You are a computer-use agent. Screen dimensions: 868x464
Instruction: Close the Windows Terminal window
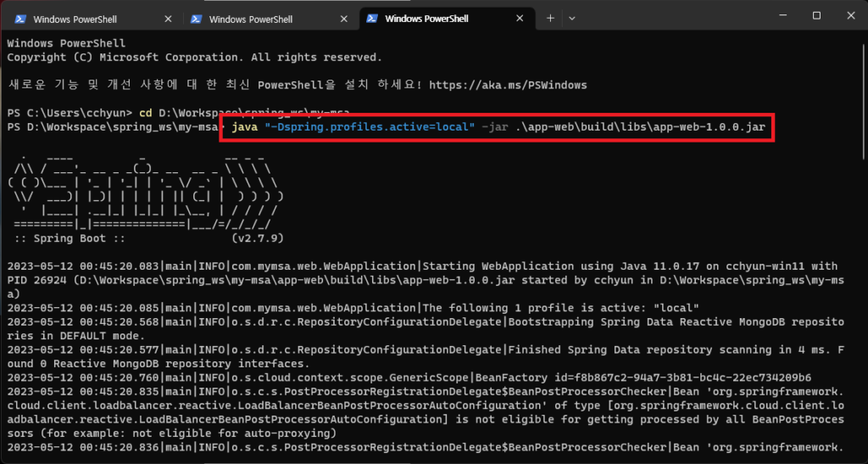click(x=851, y=16)
